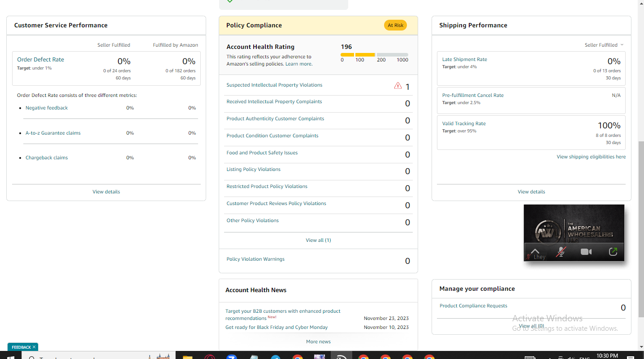
Task: Click View details under Customer Service Performance
Action: (x=106, y=192)
